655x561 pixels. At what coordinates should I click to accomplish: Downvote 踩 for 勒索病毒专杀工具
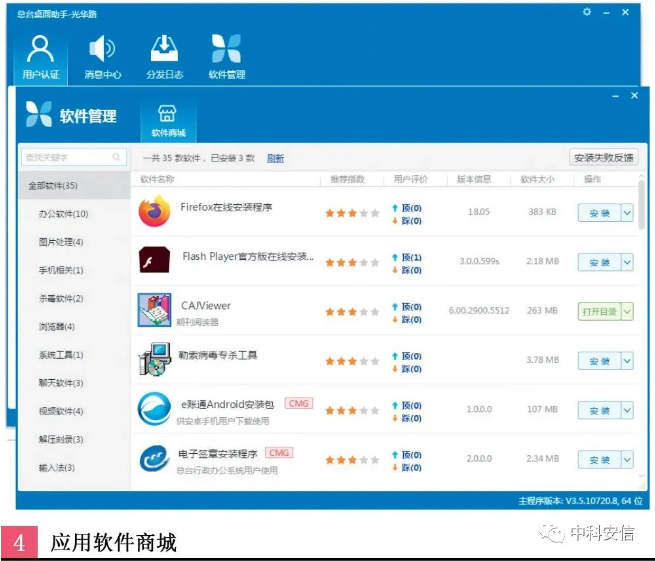tap(407, 369)
